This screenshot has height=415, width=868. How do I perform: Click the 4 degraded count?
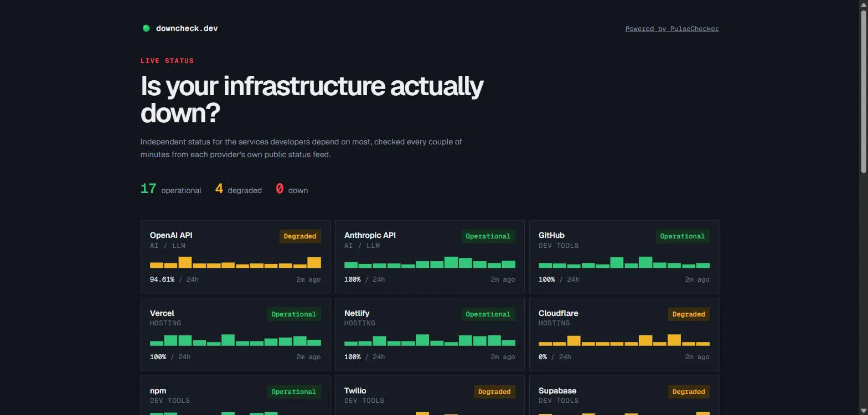point(239,189)
